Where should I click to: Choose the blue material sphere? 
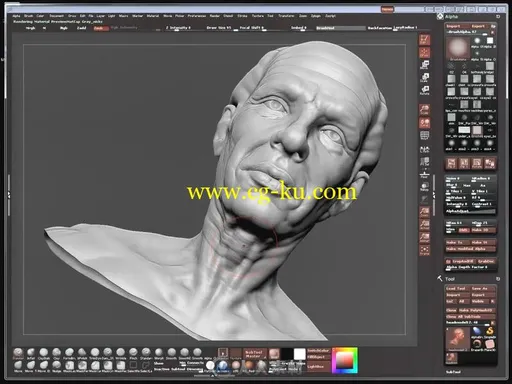(x=223, y=365)
